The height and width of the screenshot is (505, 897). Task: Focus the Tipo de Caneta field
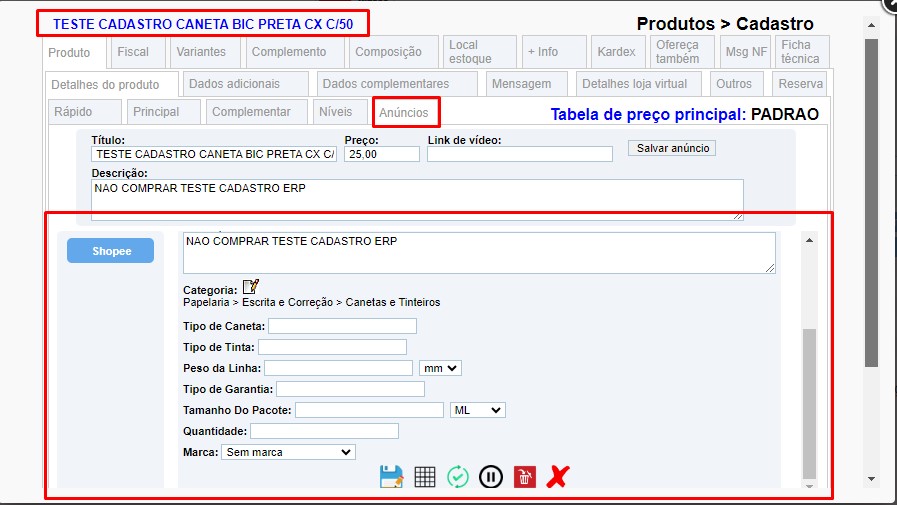pos(343,326)
